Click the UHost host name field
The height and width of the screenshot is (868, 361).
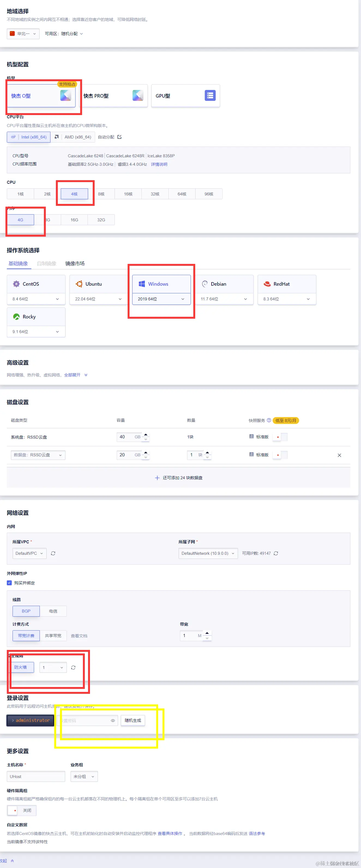(x=36, y=777)
